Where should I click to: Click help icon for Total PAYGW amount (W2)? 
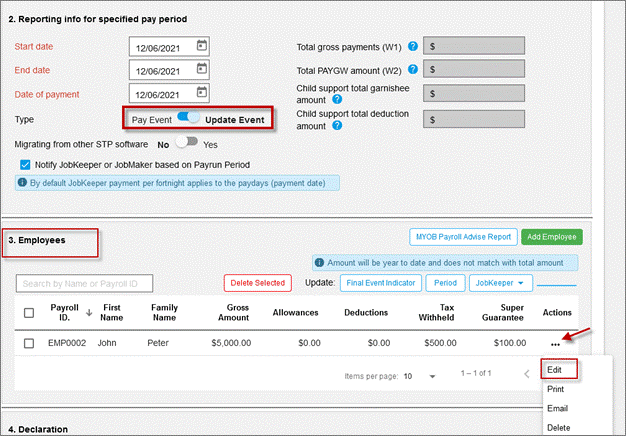pos(412,70)
